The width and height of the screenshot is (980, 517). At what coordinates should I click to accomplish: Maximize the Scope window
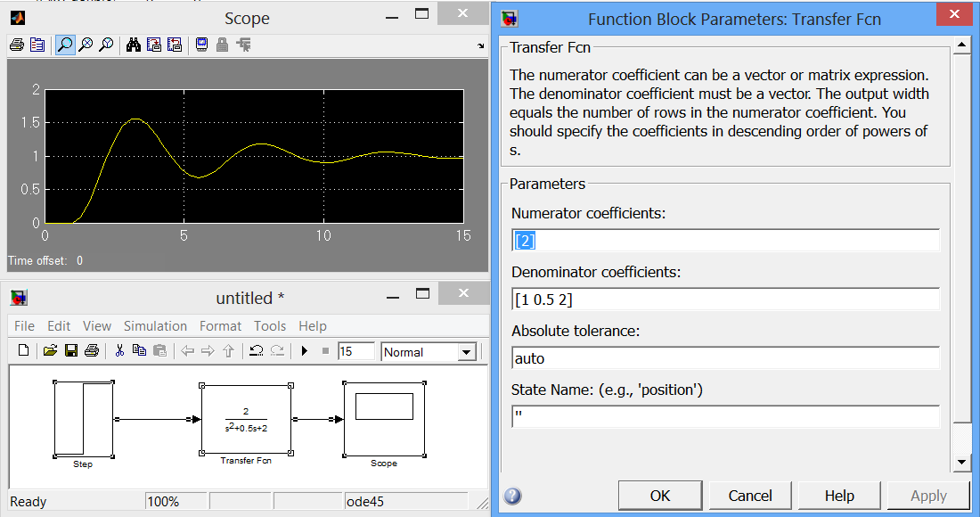click(x=422, y=13)
